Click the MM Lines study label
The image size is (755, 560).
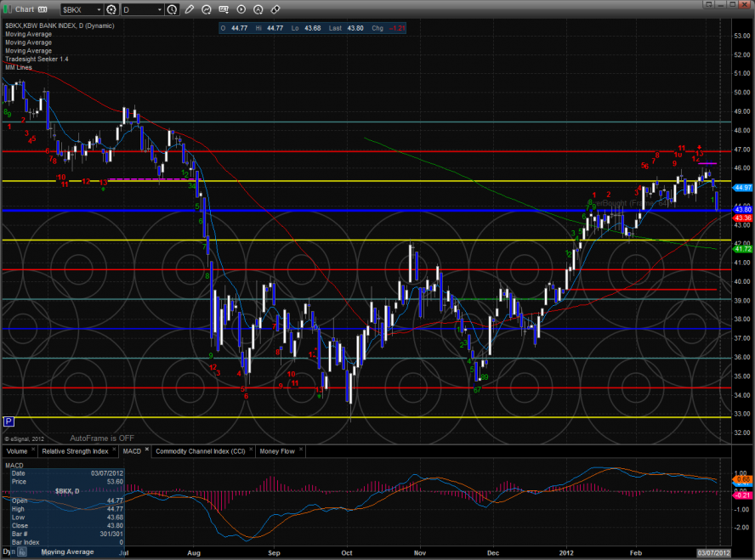point(19,67)
